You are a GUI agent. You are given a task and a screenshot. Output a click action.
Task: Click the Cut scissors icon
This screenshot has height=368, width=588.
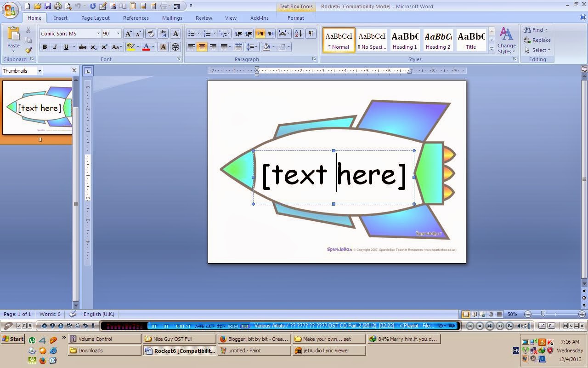28,30
